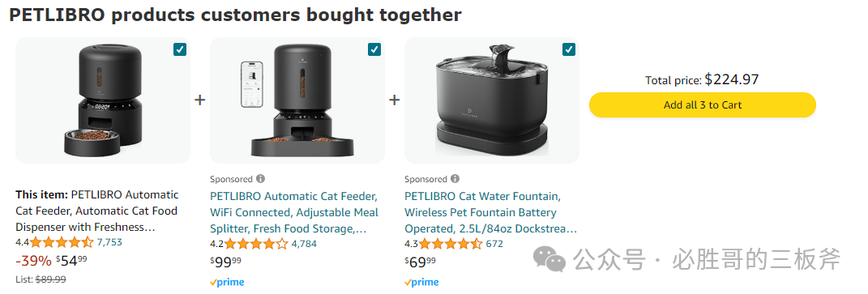
Task: Click the info icon beside the first Sponsored label
Action: point(261,179)
